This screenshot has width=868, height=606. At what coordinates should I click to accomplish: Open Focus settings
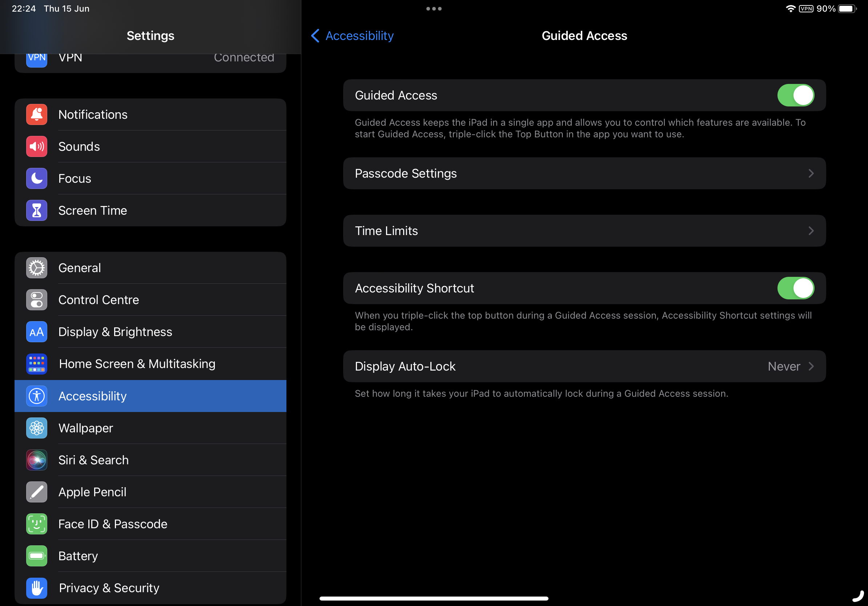[x=150, y=178]
